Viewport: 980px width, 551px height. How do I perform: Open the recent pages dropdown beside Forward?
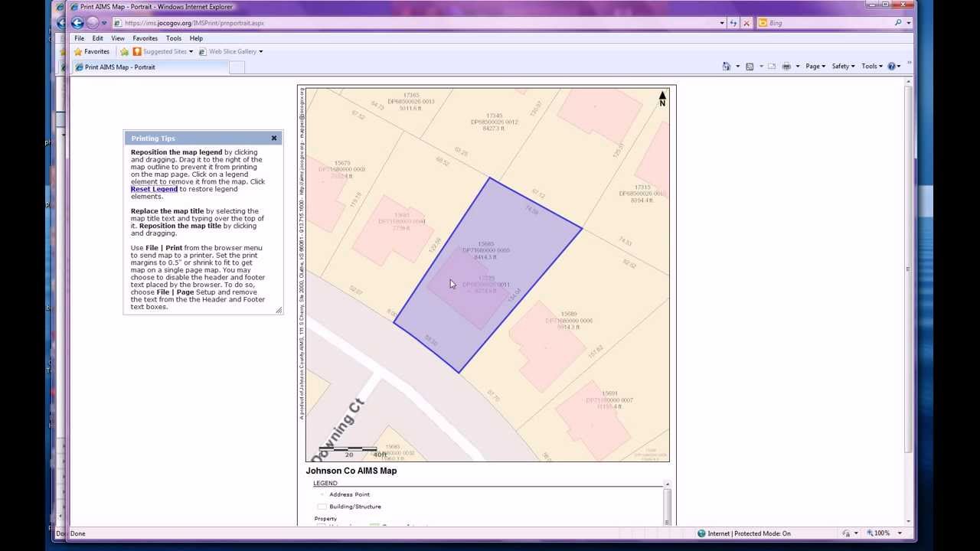(104, 23)
